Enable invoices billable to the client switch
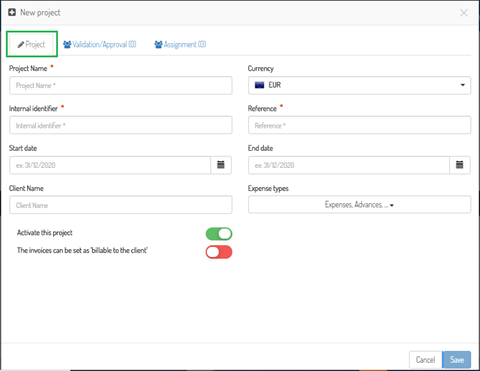Viewport: 480px width, 371px height. (219, 252)
